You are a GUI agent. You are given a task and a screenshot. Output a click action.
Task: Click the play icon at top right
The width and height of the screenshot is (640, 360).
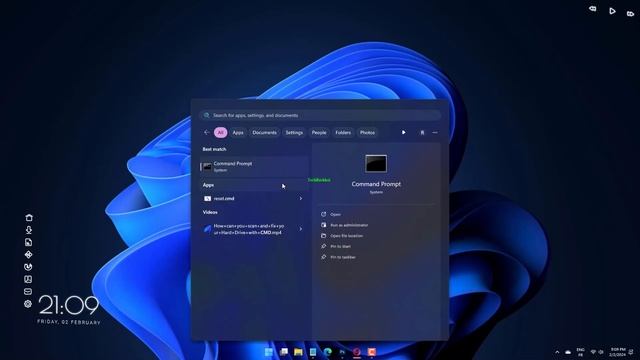point(612,11)
